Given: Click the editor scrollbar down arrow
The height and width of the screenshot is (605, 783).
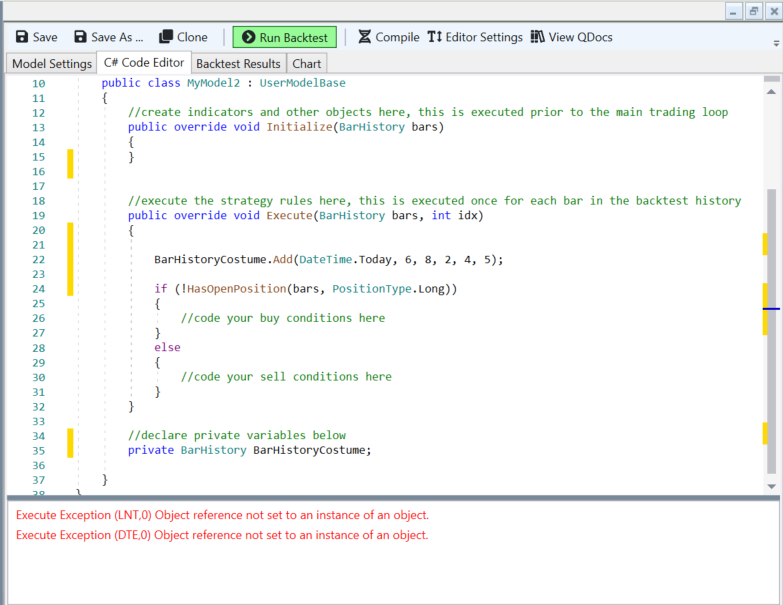Looking at the screenshot, I should [772, 485].
